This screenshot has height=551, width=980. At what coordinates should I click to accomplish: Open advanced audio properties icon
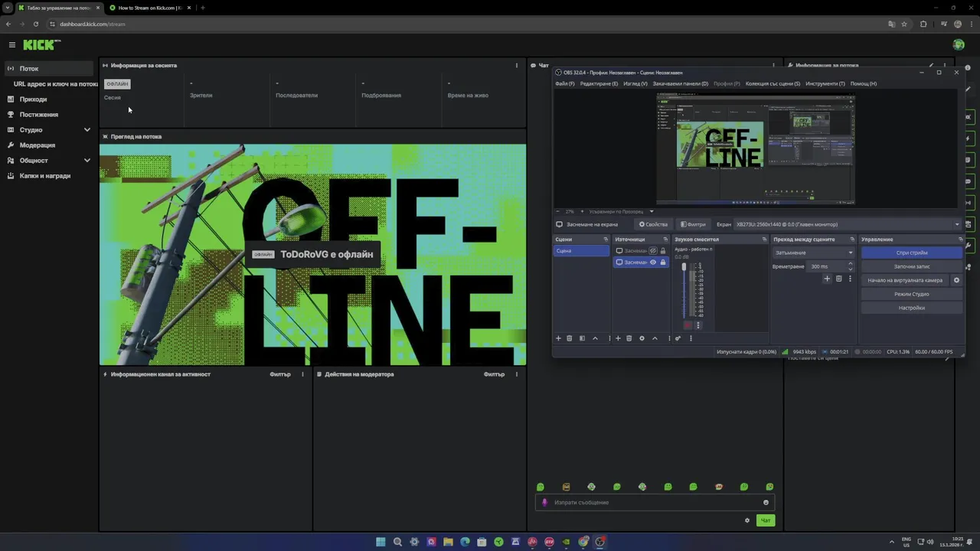[x=678, y=338]
